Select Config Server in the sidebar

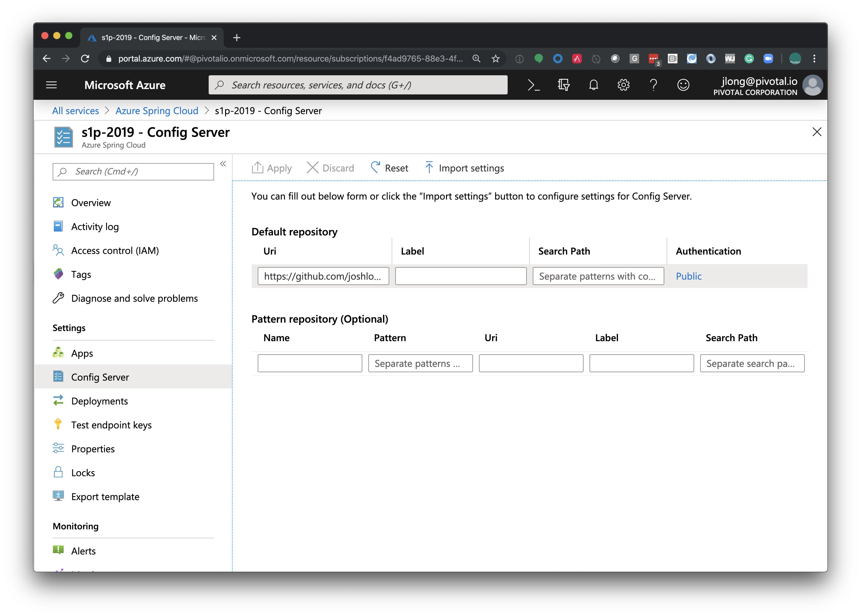133,377
